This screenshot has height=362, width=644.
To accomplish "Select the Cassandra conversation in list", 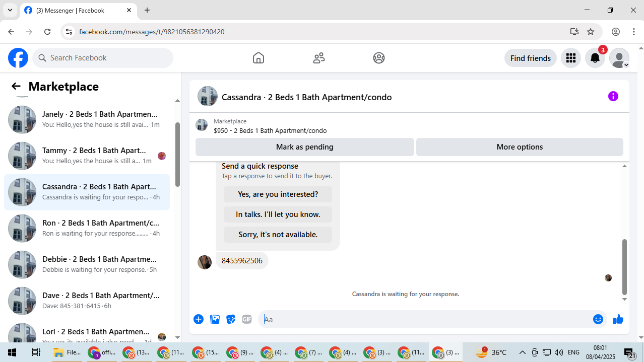I will pos(87,192).
